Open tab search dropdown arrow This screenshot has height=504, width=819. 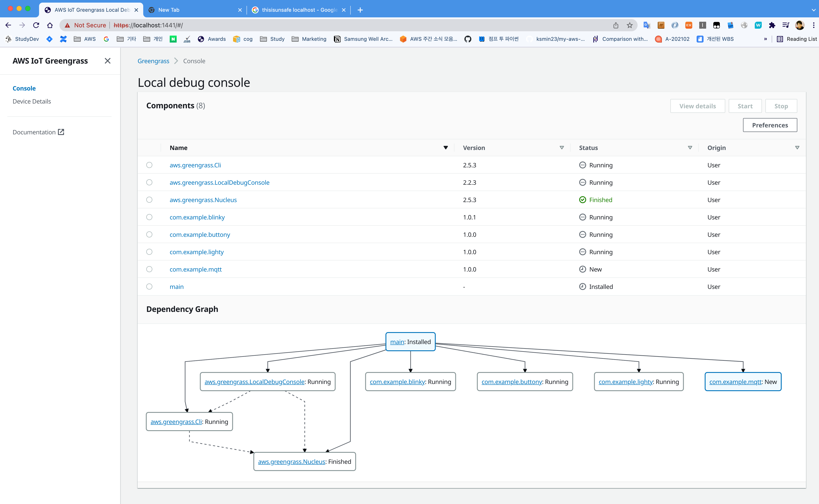[x=813, y=10]
